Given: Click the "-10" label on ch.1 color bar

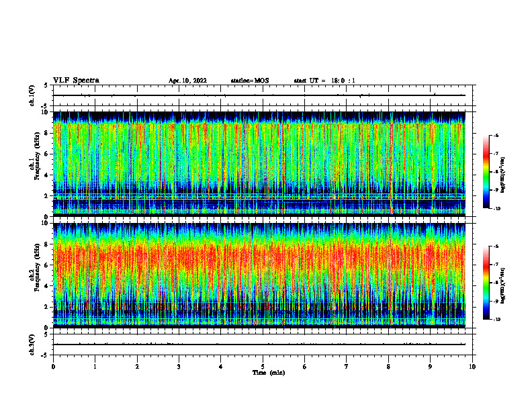Looking at the screenshot, I should (497, 209).
